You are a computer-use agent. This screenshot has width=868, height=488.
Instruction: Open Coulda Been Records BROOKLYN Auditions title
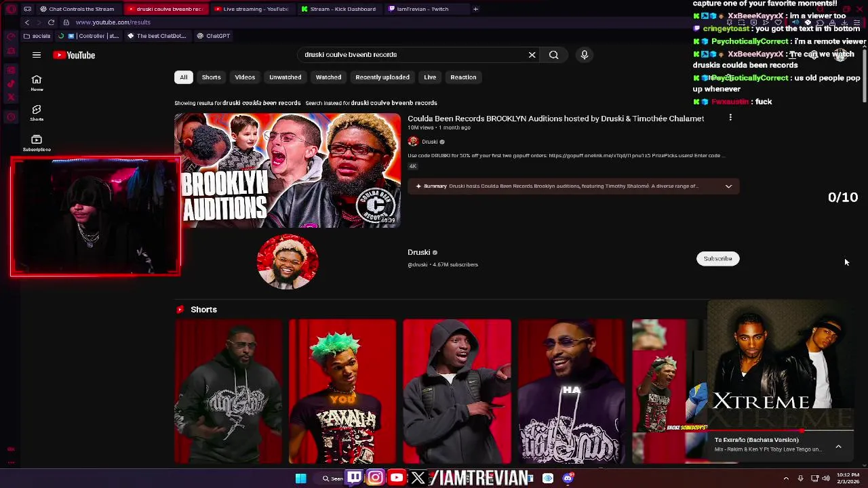click(555, 119)
